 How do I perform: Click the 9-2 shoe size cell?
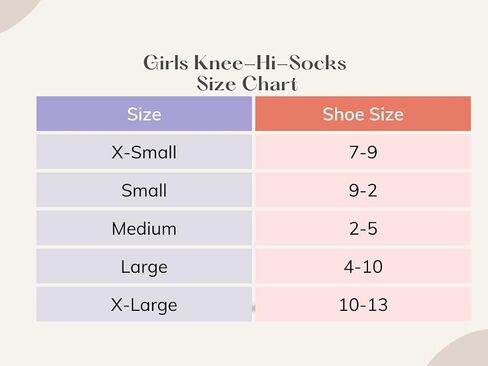(363, 190)
